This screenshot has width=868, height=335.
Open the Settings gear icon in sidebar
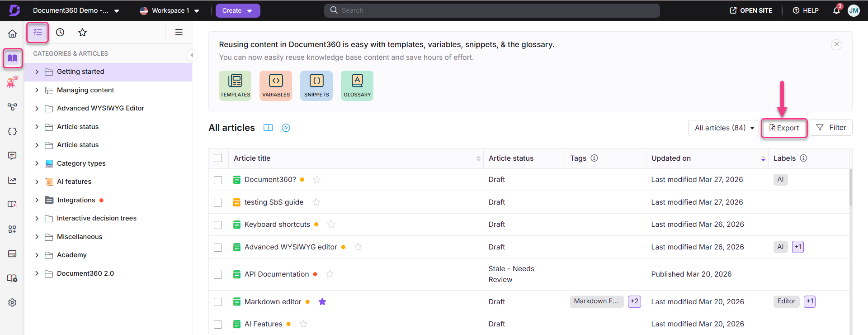pyautogui.click(x=12, y=302)
